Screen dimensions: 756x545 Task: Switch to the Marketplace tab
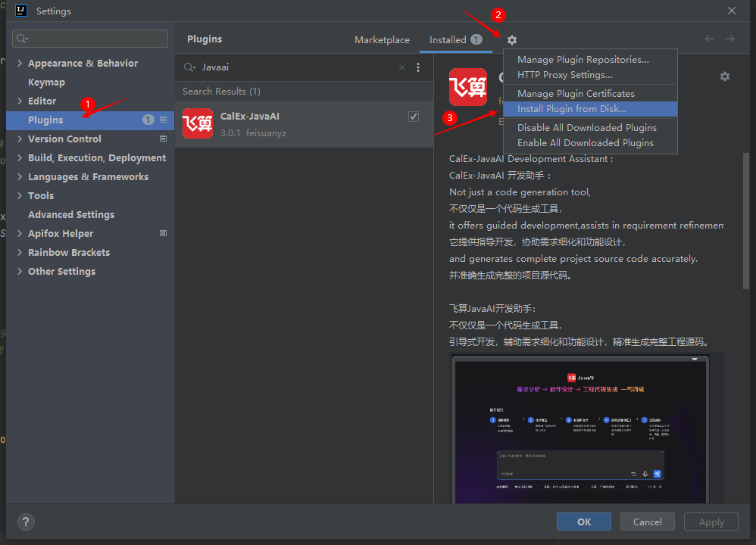pos(382,40)
